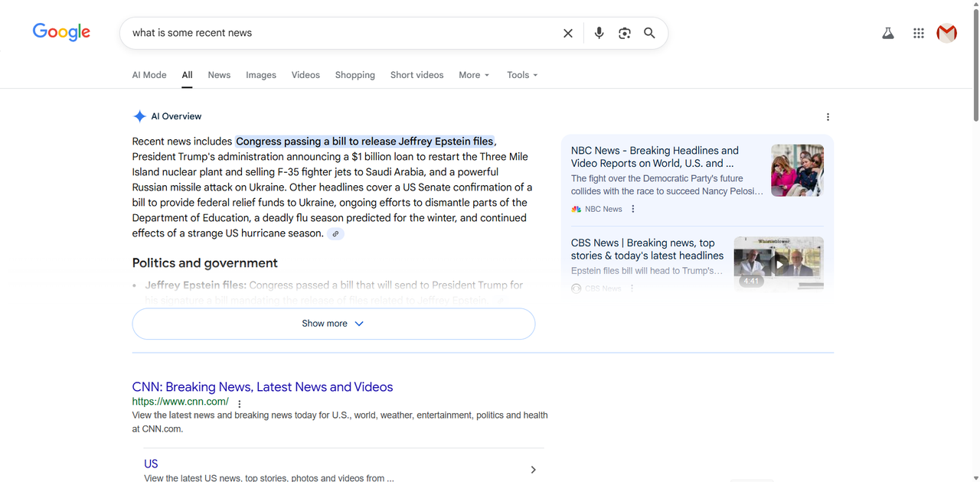The image size is (980, 482).
Task: Click the Google logo
Action: (x=61, y=32)
